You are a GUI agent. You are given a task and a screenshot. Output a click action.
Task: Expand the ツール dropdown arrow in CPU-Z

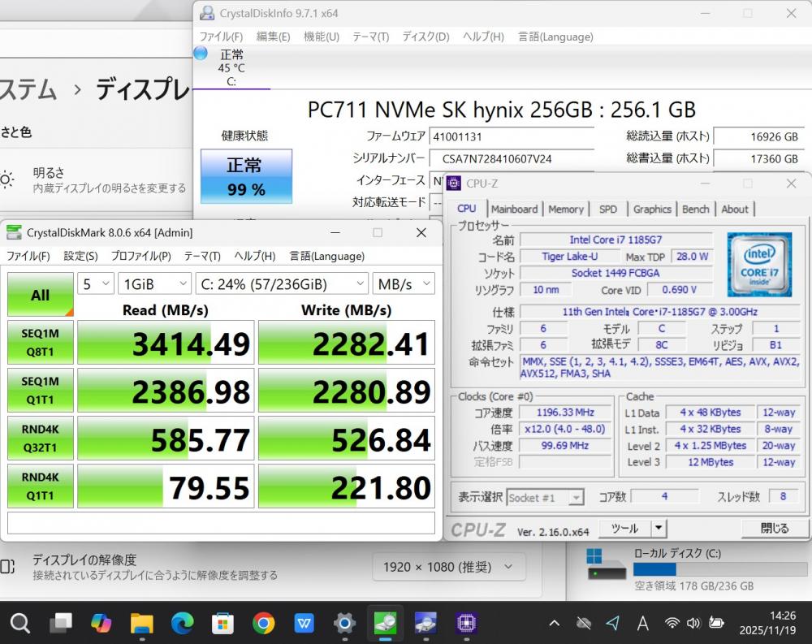pyautogui.click(x=658, y=529)
